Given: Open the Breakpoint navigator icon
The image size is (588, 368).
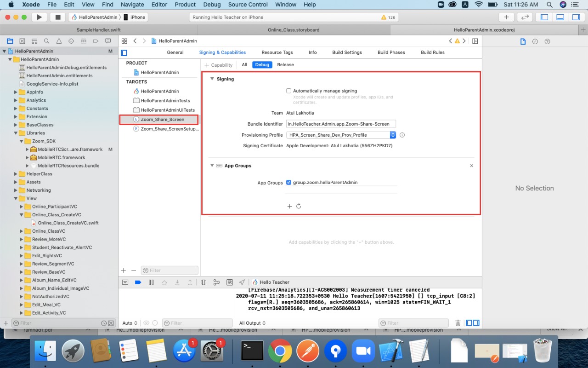Looking at the screenshot, I should click(x=96, y=41).
